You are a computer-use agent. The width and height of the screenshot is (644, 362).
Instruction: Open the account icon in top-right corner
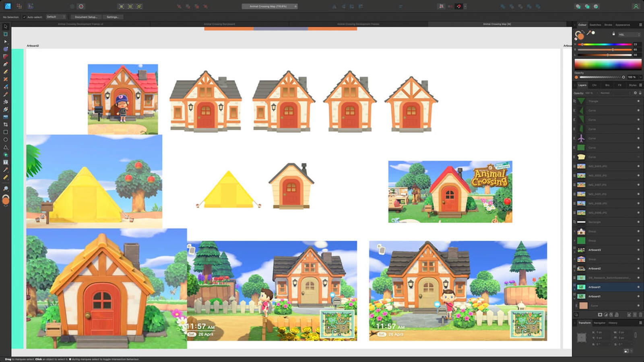click(x=636, y=6)
